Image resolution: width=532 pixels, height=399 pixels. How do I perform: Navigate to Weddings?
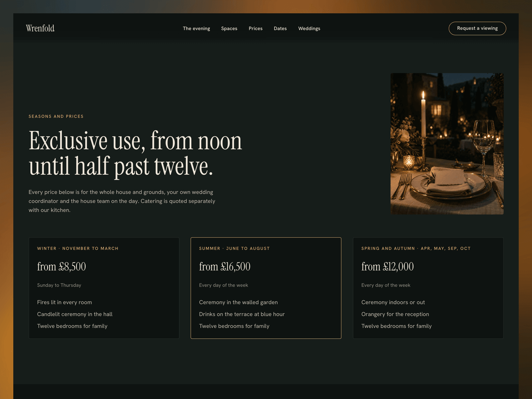click(309, 29)
